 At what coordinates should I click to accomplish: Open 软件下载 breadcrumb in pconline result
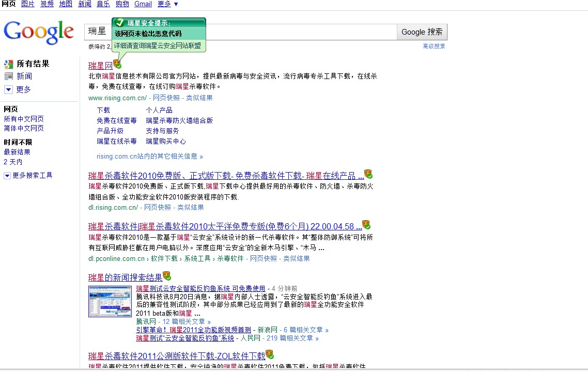[164, 258]
